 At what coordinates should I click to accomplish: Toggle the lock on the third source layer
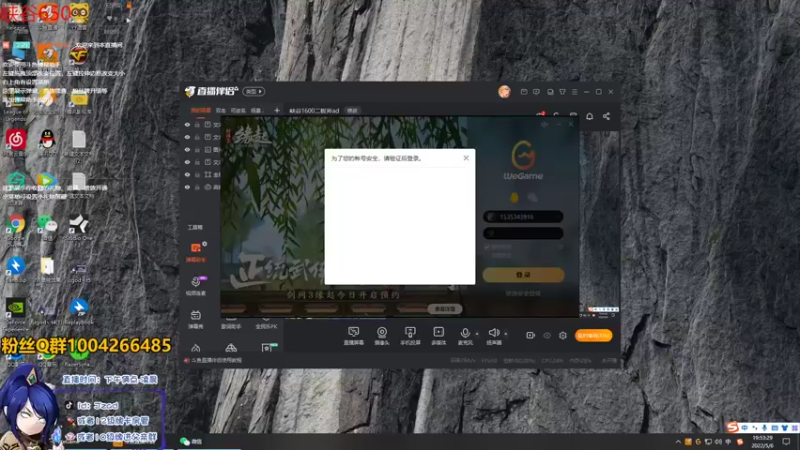pos(197,149)
